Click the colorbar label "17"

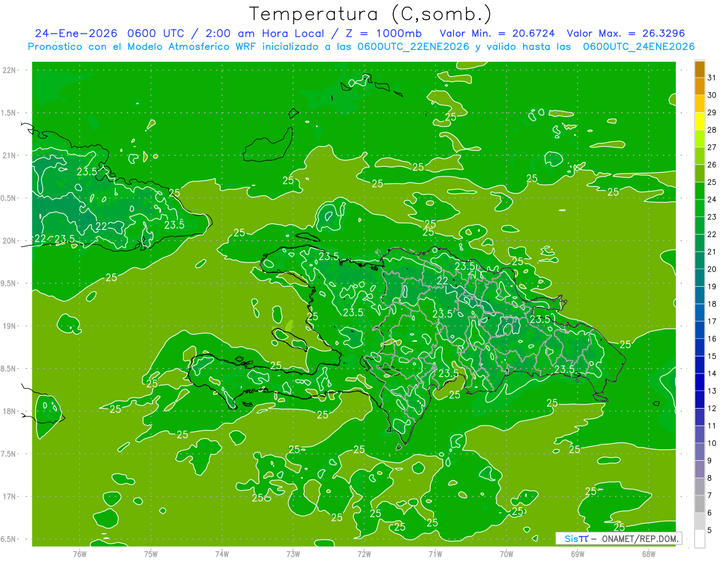(712, 321)
